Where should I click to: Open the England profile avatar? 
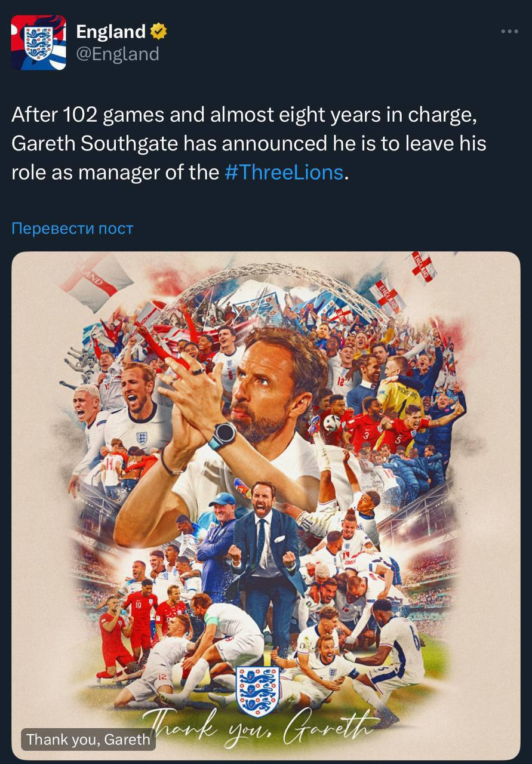[x=39, y=42]
